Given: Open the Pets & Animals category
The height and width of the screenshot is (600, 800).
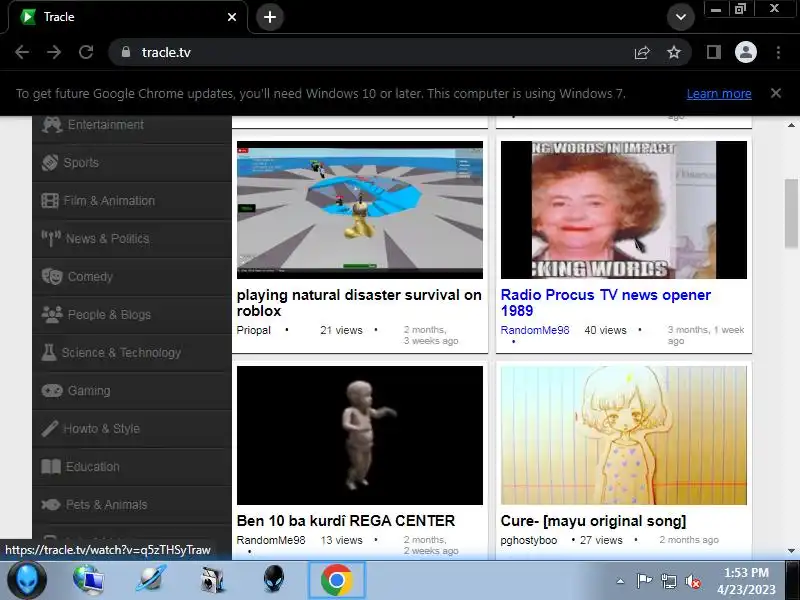Looking at the screenshot, I should click(132, 505).
